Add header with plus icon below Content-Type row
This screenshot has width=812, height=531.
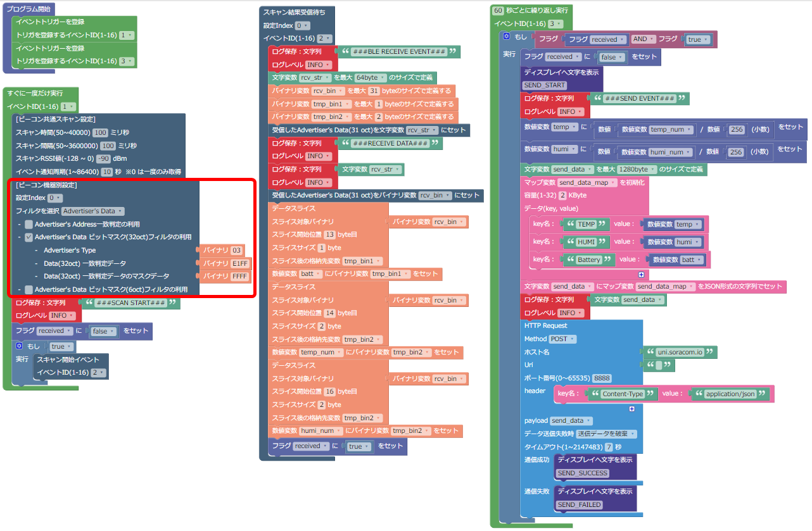(631, 409)
